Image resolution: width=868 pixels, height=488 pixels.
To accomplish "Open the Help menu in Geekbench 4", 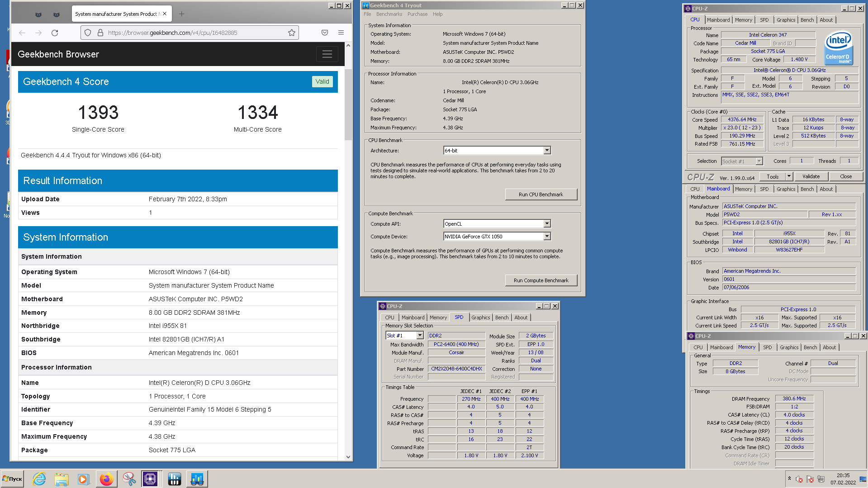I will (437, 14).
